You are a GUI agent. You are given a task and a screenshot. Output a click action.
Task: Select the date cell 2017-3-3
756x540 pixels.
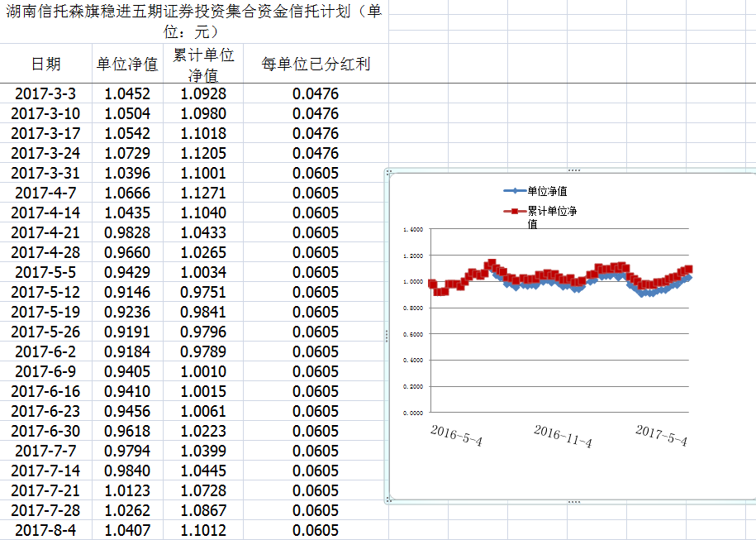(x=45, y=93)
